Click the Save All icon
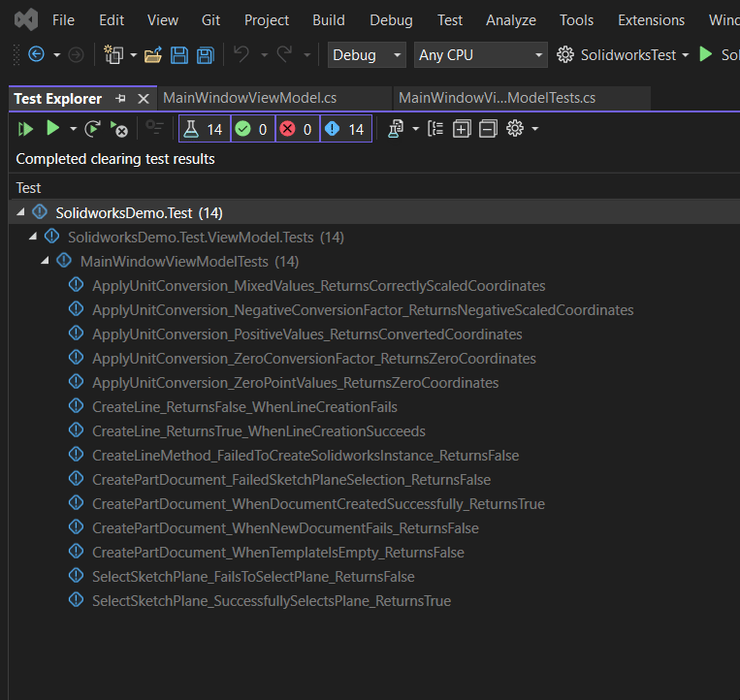The height and width of the screenshot is (700, 740). click(x=206, y=55)
